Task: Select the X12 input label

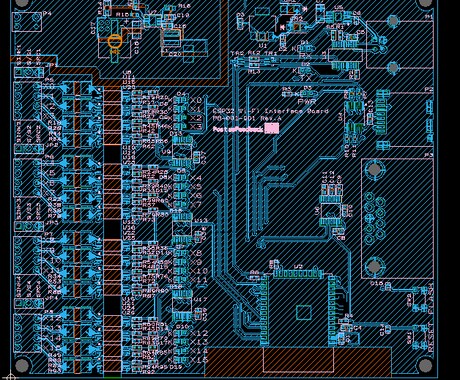Action: [x=199, y=333]
